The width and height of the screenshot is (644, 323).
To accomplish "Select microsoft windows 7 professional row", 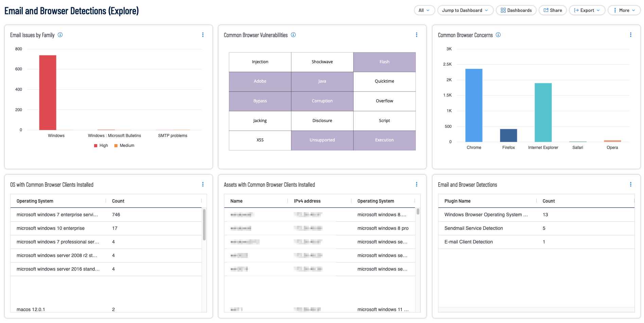I will pyautogui.click(x=106, y=242).
